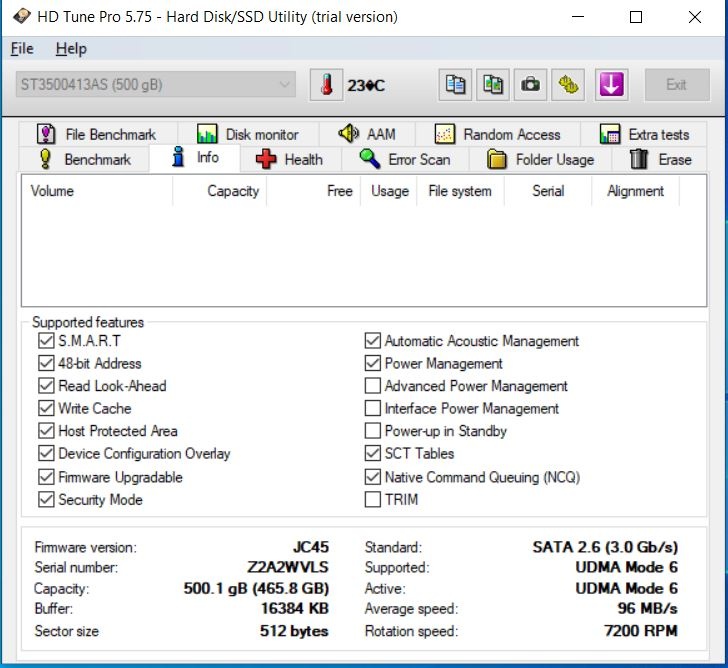Image resolution: width=728 pixels, height=668 pixels.
Task: Click the Alignment column header
Action: pos(635,191)
